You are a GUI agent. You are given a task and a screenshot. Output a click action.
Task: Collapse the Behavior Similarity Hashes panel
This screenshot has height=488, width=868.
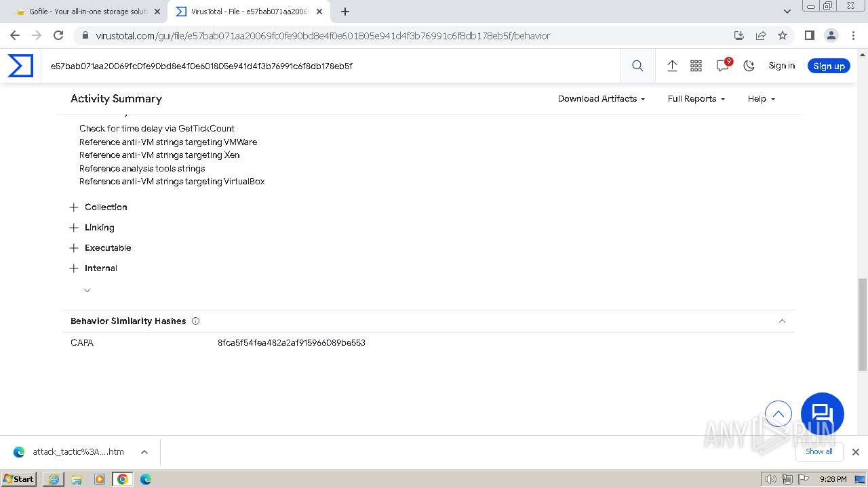point(782,321)
